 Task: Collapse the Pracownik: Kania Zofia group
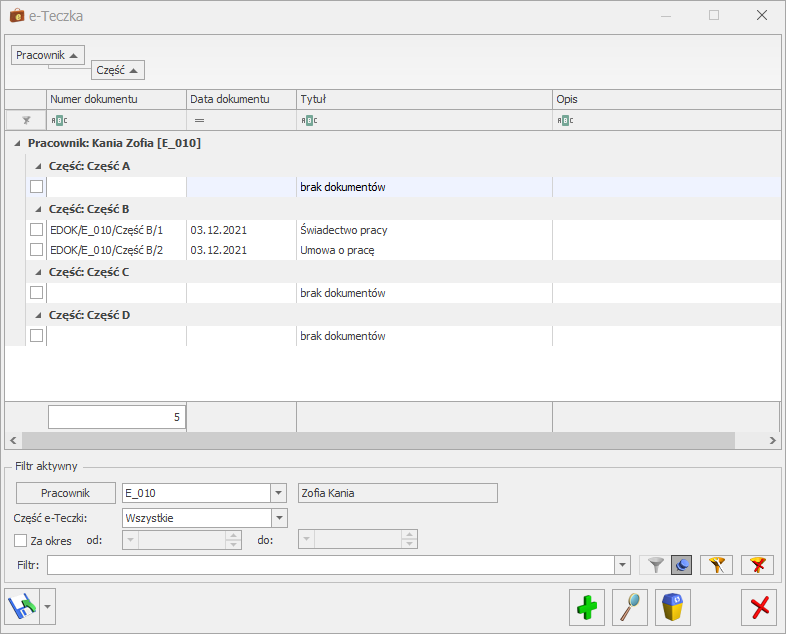[18, 143]
